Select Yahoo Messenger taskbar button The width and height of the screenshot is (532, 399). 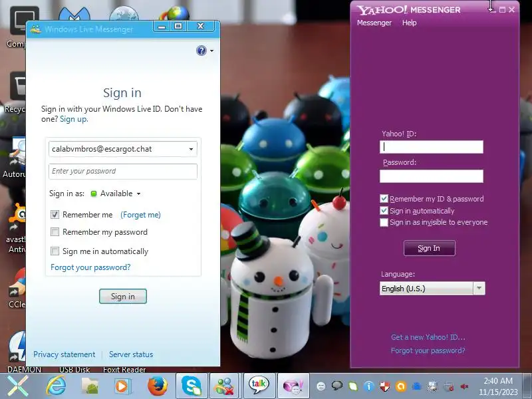coord(293,386)
